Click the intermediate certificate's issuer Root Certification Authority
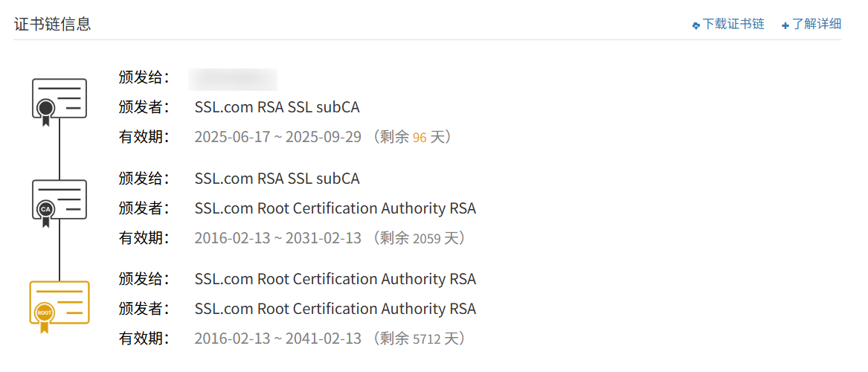The image size is (868, 372). click(x=335, y=208)
